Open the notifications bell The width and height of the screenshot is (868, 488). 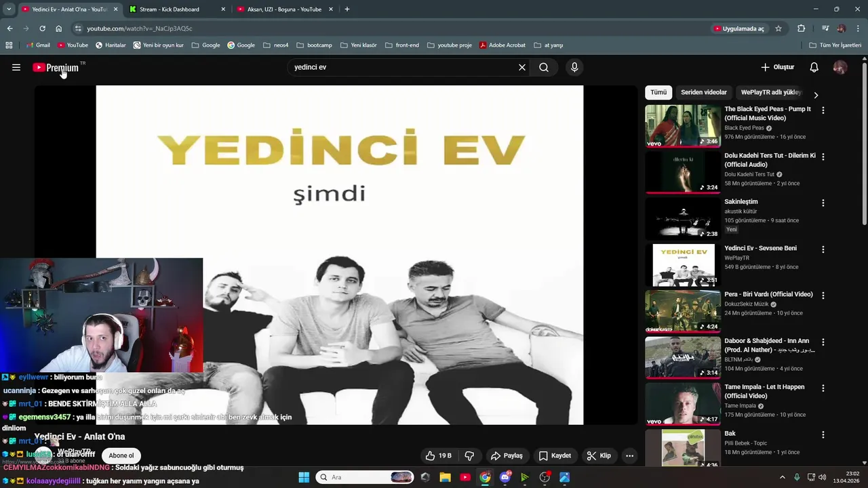[x=814, y=67]
